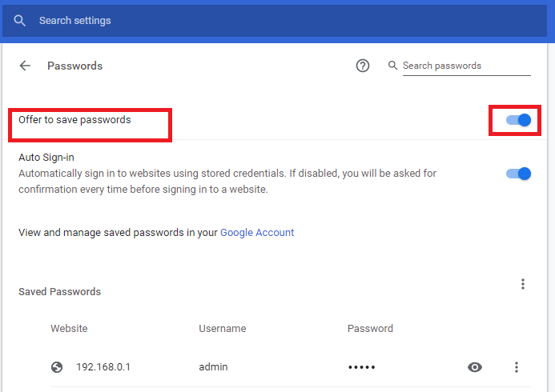Click the Auto Sign-in heading text
The width and height of the screenshot is (555, 392).
[46, 158]
